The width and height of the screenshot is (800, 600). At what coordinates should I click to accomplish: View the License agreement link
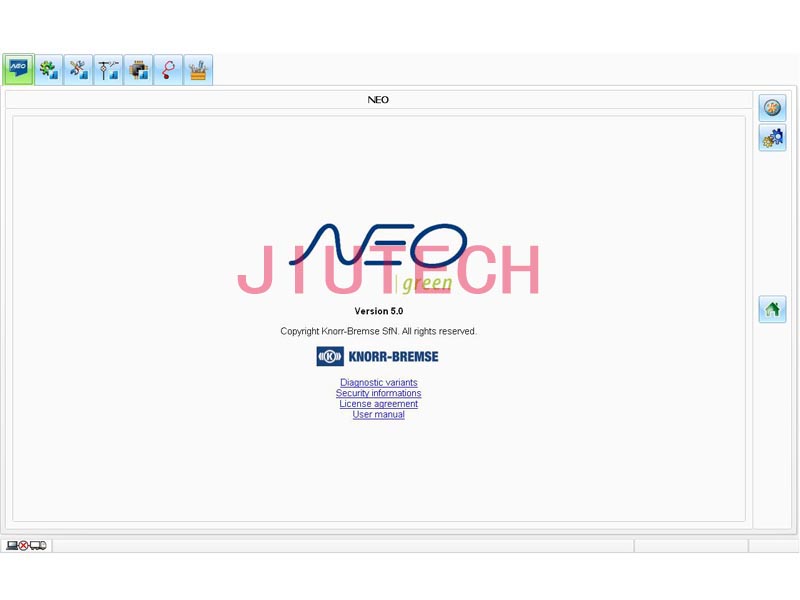tap(379, 404)
